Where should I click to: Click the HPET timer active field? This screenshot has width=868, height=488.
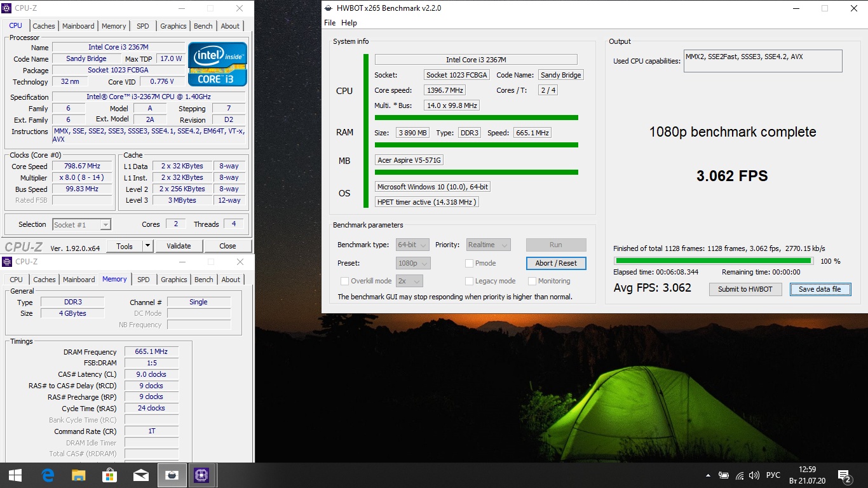pyautogui.click(x=426, y=202)
